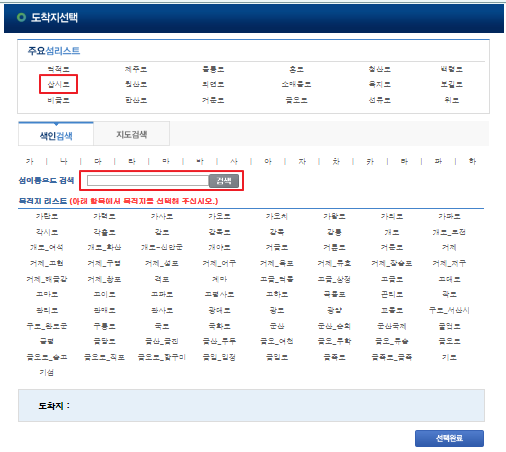Choose 보길도 from the main island list

pos(452,84)
